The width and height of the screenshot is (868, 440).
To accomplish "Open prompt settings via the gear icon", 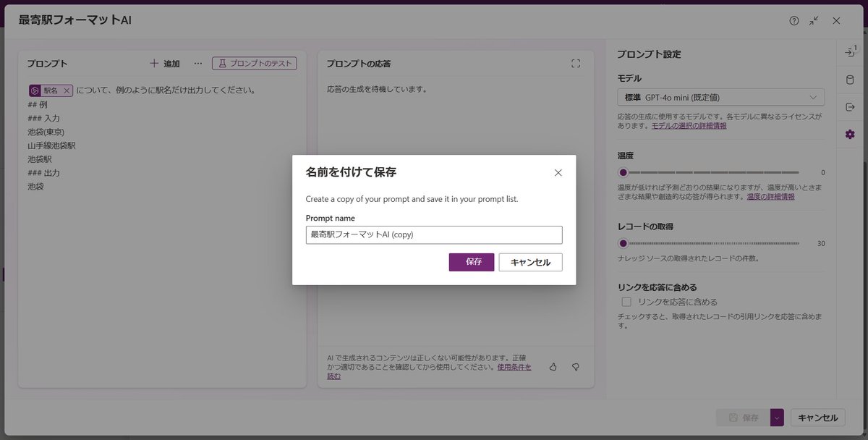I will coord(848,133).
